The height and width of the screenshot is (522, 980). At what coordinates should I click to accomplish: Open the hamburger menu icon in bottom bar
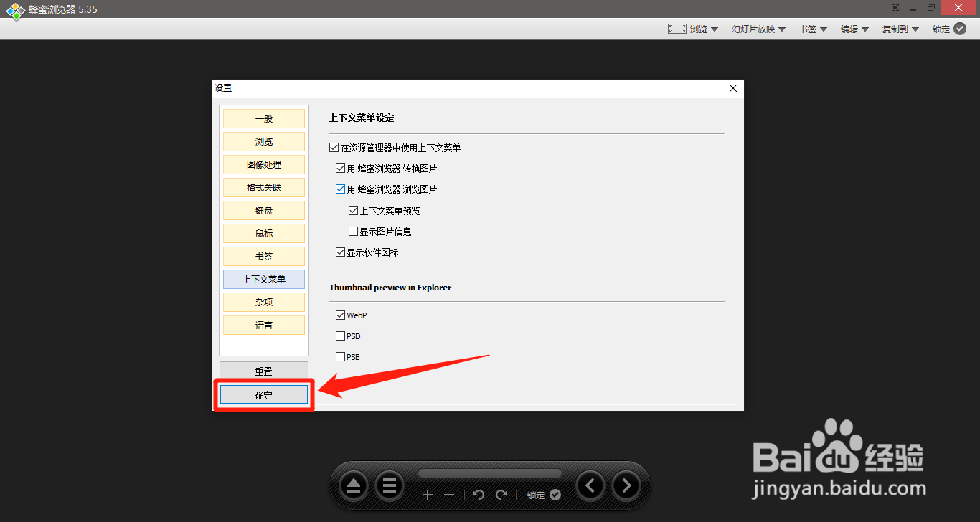tap(390, 486)
